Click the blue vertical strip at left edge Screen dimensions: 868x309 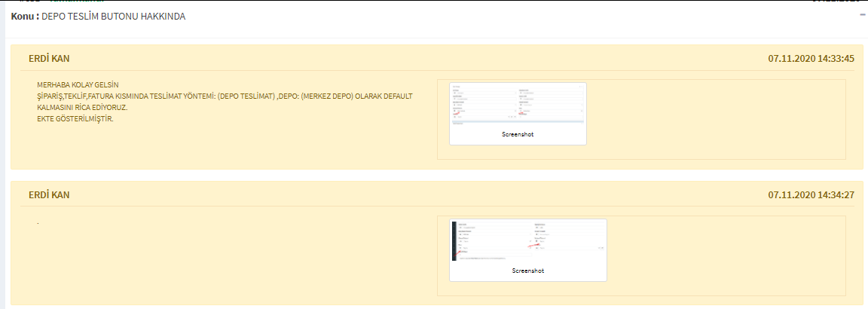pos(2,151)
